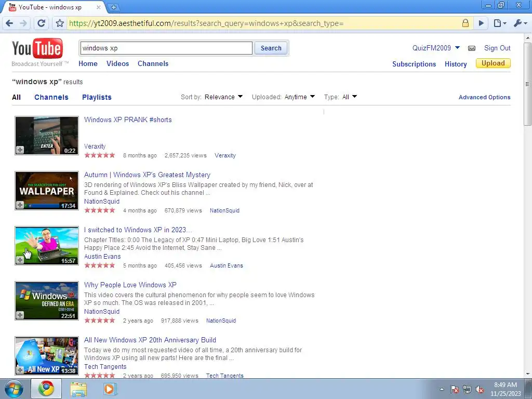532x399 pixels.
Task: Add Autumn Greatest Mystery video to queue
Action: coord(20,205)
